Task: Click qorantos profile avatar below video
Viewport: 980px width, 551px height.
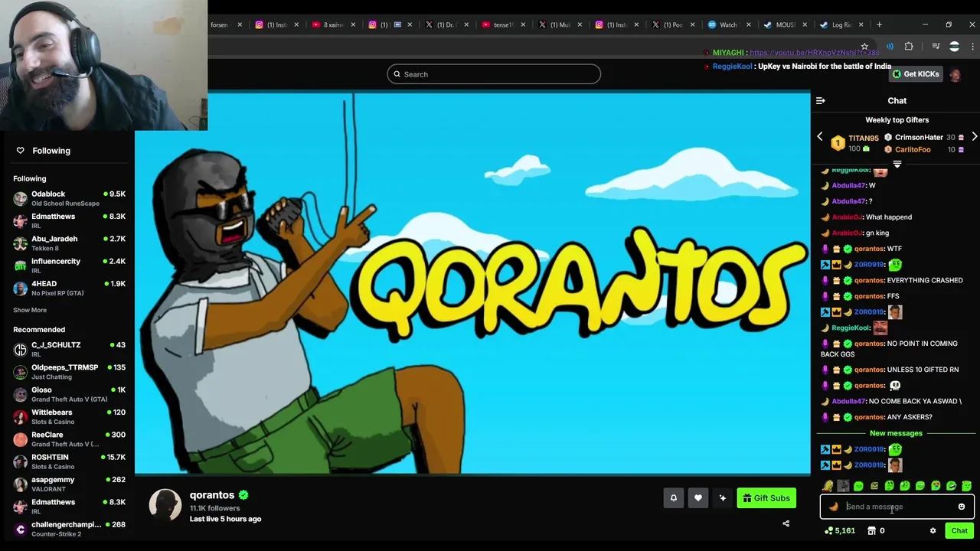Action: [165, 505]
